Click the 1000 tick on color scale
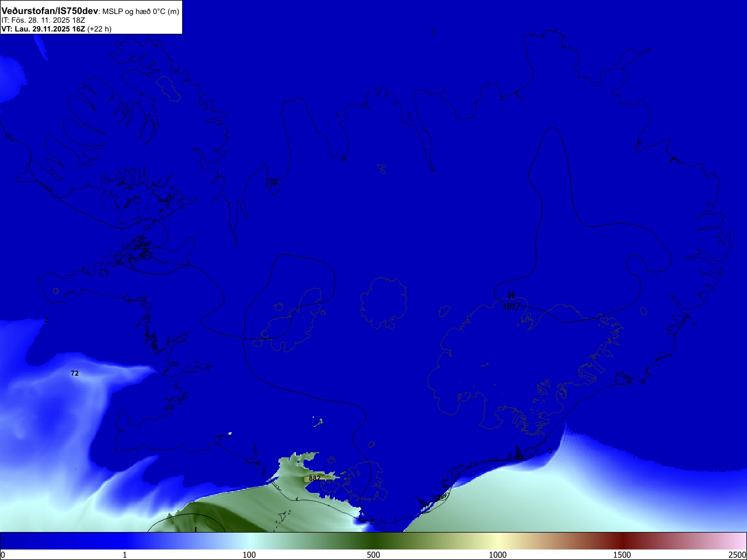 click(x=498, y=555)
